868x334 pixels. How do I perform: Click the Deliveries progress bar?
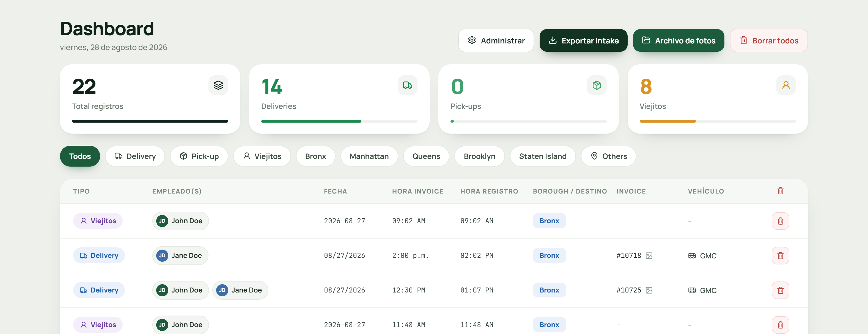[339, 121]
